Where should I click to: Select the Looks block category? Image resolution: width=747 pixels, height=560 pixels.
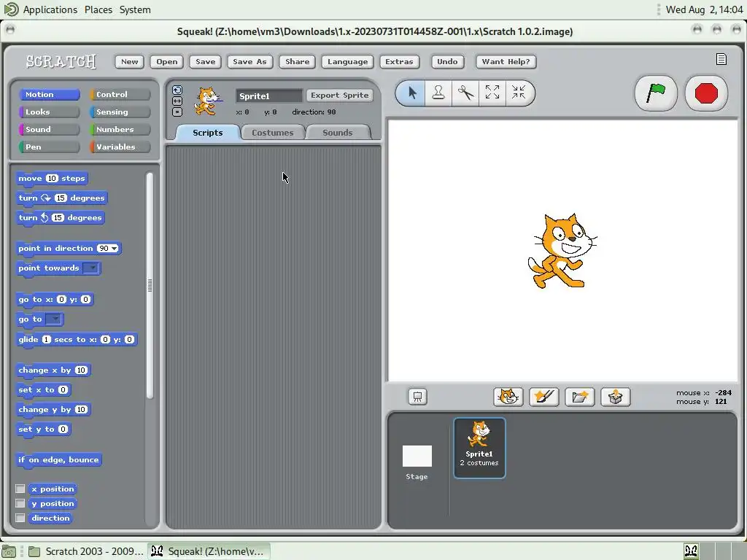pyautogui.click(x=49, y=112)
